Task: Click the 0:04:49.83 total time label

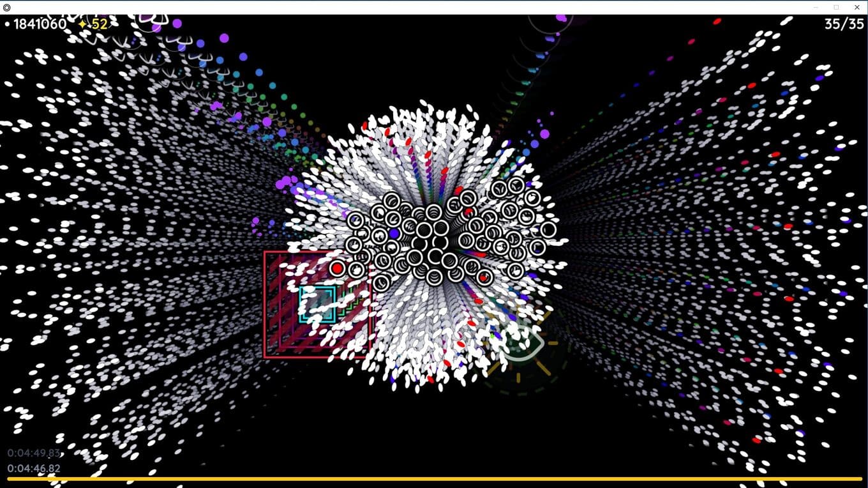Action: (x=34, y=453)
